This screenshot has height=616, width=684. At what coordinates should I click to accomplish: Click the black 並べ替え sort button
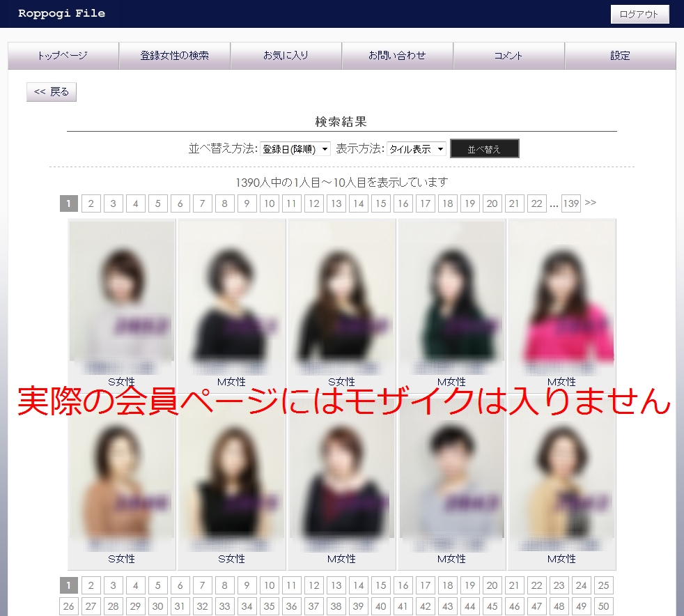pos(484,149)
